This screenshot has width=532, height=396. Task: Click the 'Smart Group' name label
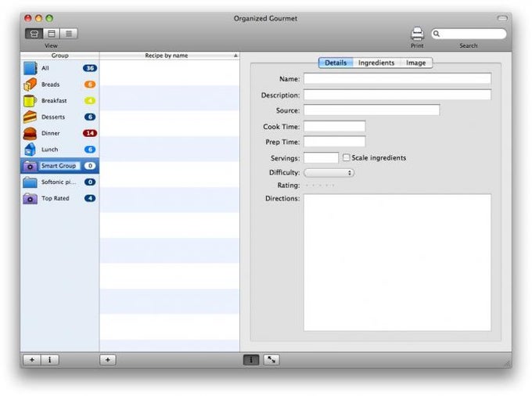(x=59, y=166)
